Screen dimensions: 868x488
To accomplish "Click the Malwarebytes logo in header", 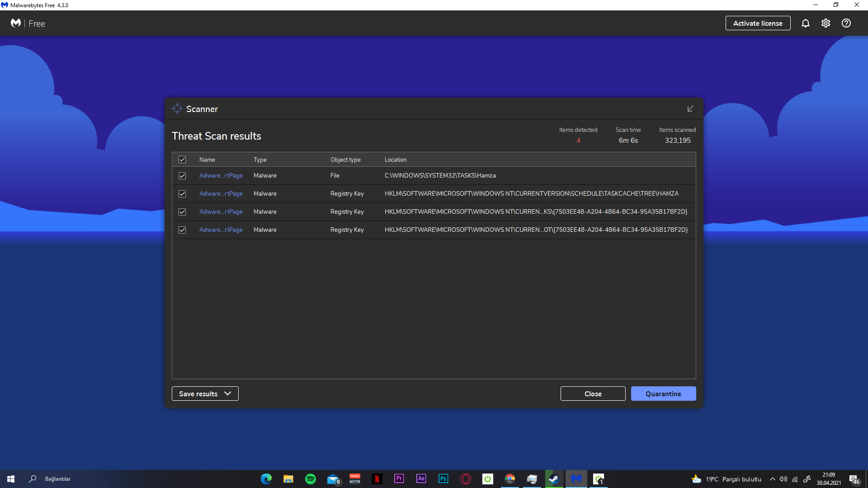I will click(16, 23).
